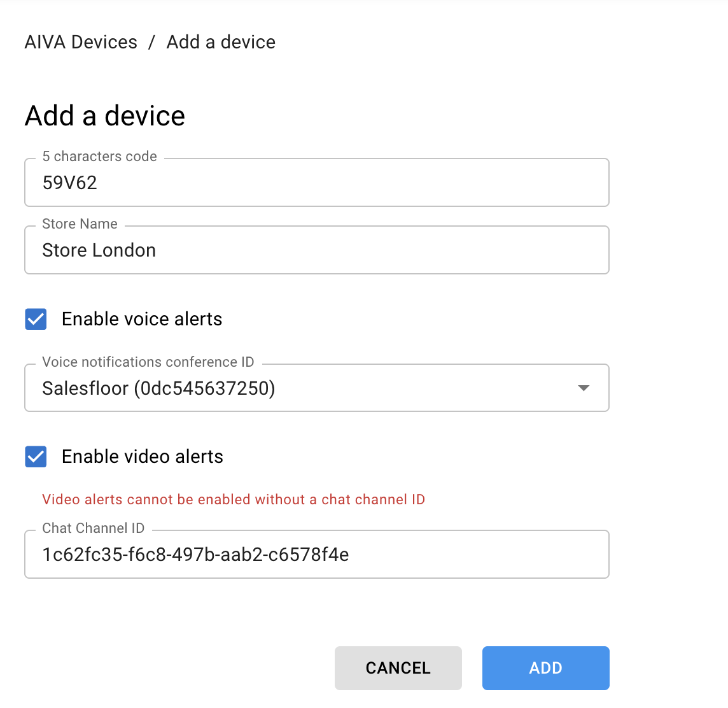This screenshot has height=708, width=728.
Task: Click the breadcrumb slash separator
Action: [x=151, y=42]
